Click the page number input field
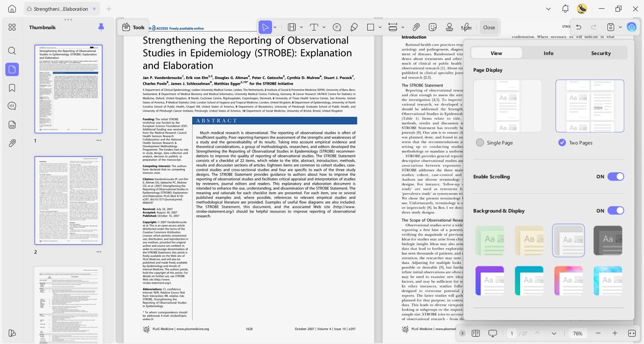644x344 pixels. click(x=512, y=333)
